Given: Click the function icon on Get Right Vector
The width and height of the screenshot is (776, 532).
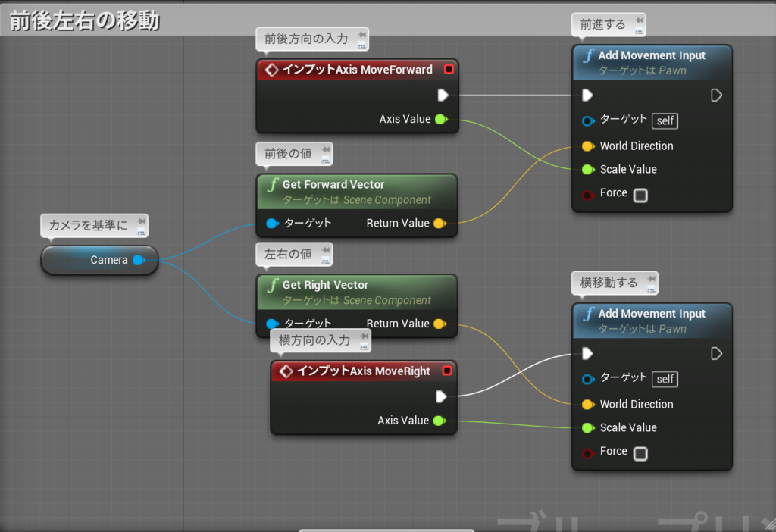Looking at the screenshot, I should pos(272,286).
